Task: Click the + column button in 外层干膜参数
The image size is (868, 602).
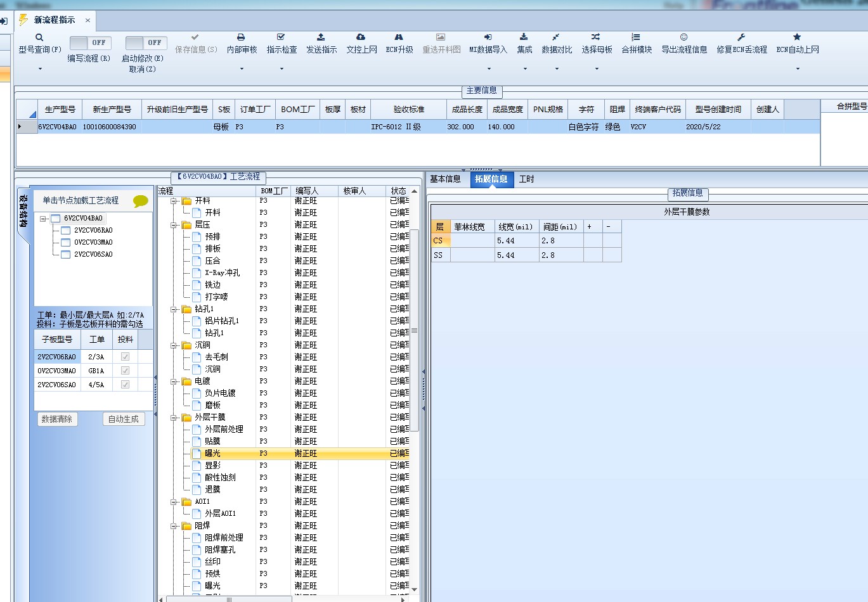Action: pos(593,226)
